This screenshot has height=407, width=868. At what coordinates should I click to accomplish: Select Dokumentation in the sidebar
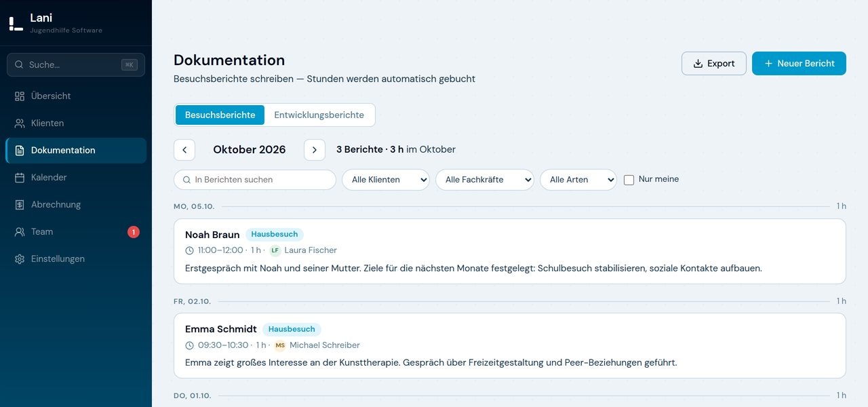(76, 151)
